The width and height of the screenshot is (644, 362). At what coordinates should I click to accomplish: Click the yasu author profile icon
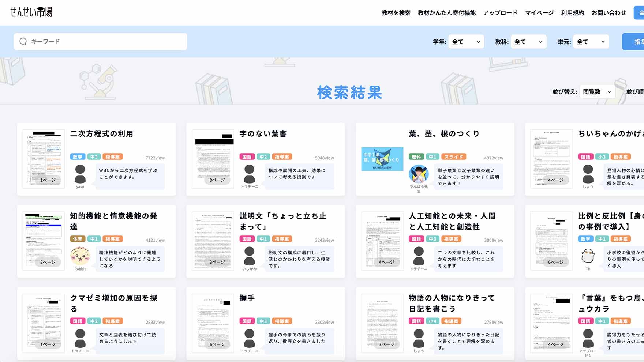pos(80,174)
